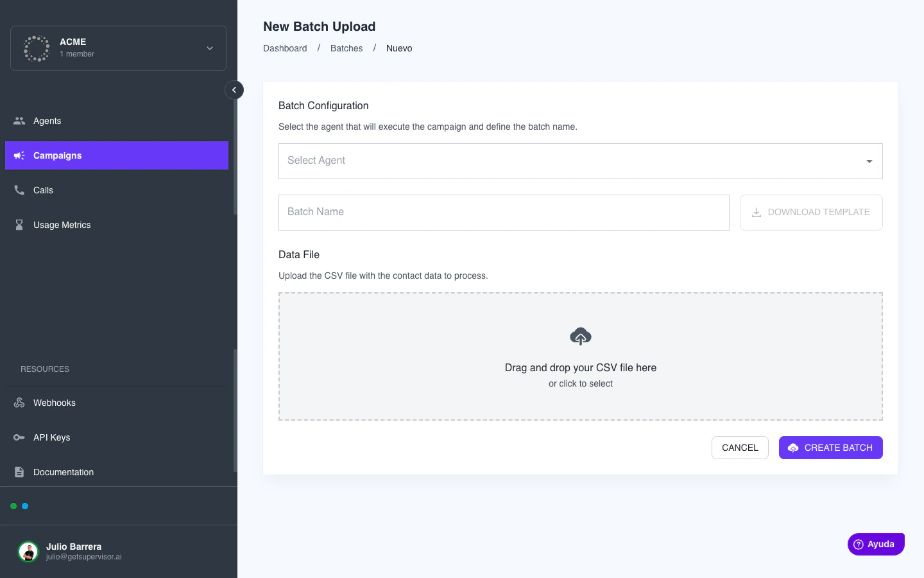Image resolution: width=924 pixels, height=578 pixels.
Task: Click the cloud upload icon in the drop zone
Action: pos(581,336)
